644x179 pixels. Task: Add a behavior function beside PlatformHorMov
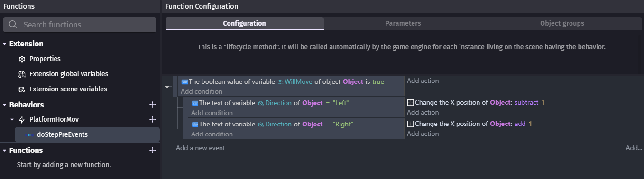coord(153,120)
